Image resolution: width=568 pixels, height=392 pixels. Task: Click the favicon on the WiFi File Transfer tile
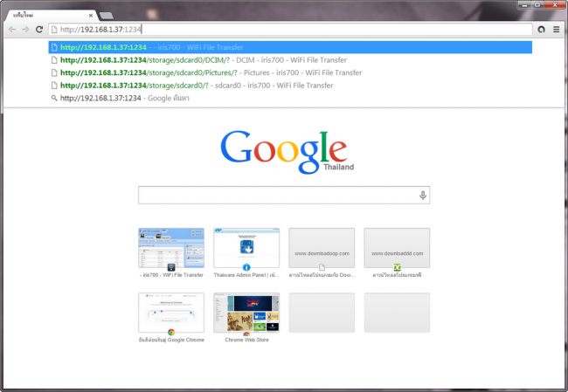pos(171,267)
